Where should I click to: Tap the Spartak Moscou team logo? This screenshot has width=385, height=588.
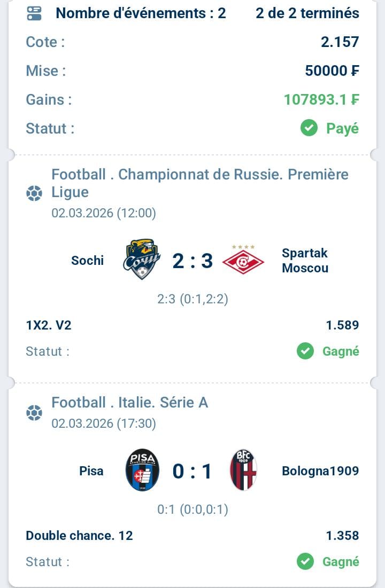coord(243,260)
